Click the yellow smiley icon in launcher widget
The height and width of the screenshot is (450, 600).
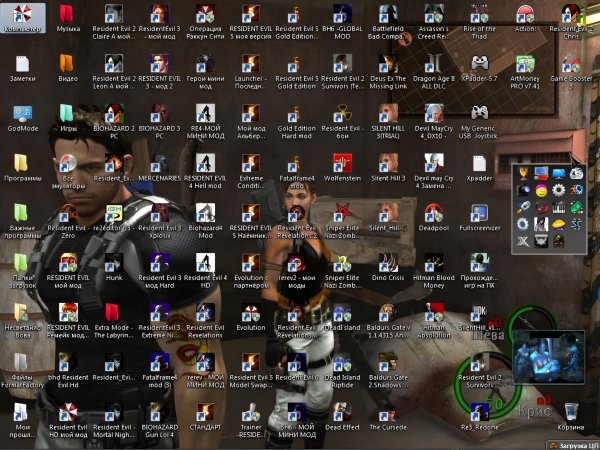coord(541,190)
